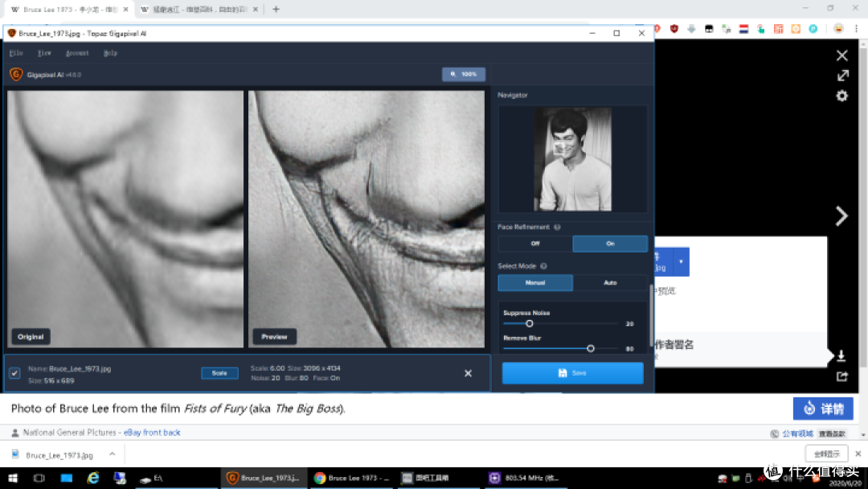Open Internet Explorer from the taskbar
Screen dimensions: 868x489
93,478
